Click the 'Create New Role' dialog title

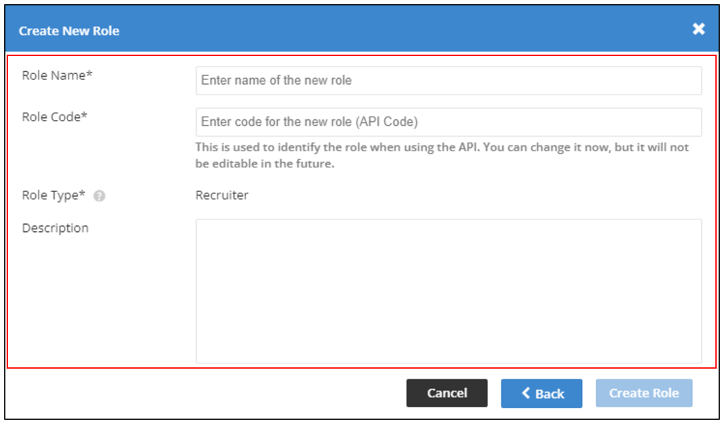click(x=69, y=31)
